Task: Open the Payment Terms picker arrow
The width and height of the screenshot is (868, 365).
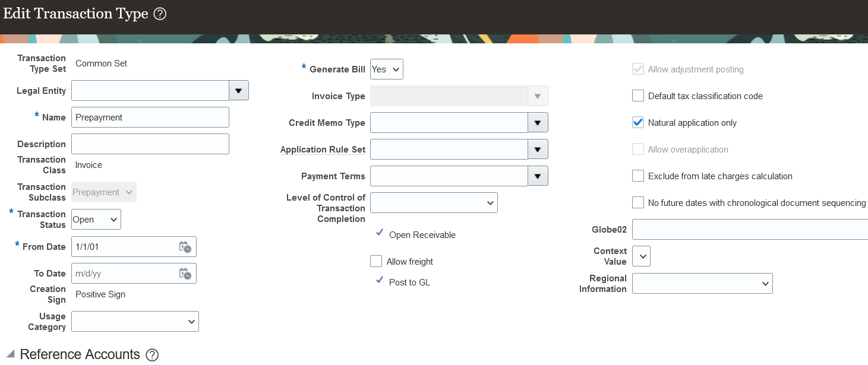Action: tap(538, 176)
